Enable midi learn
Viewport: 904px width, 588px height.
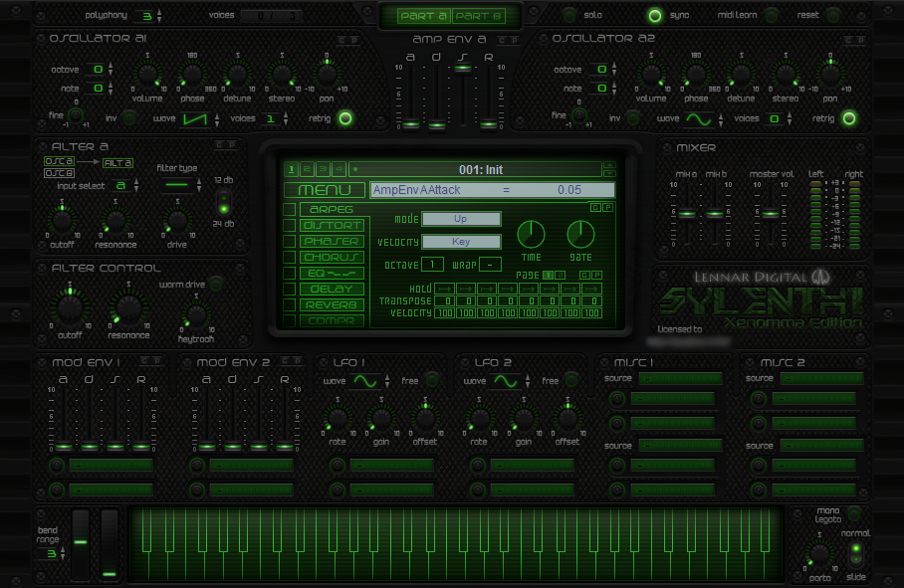[772, 16]
